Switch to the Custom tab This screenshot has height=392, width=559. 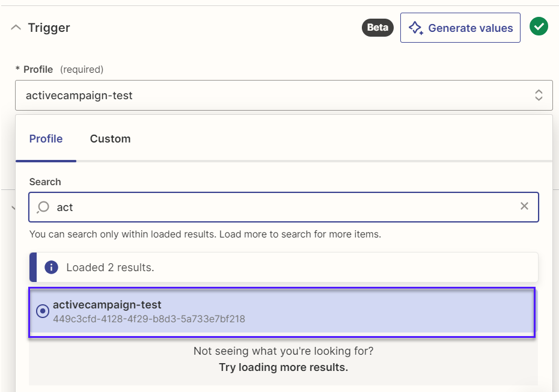(110, 139)
